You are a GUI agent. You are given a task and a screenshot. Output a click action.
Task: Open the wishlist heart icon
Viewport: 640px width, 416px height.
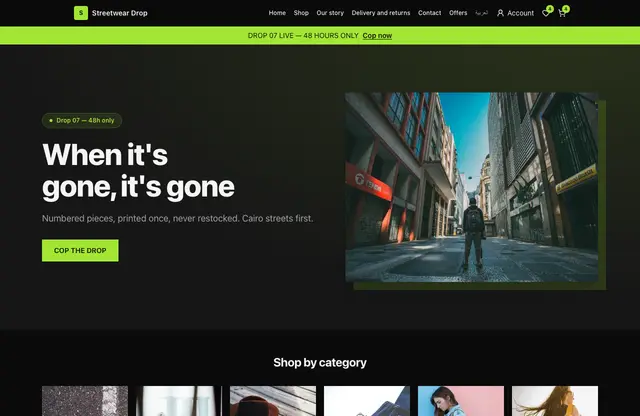coord(546,13)
